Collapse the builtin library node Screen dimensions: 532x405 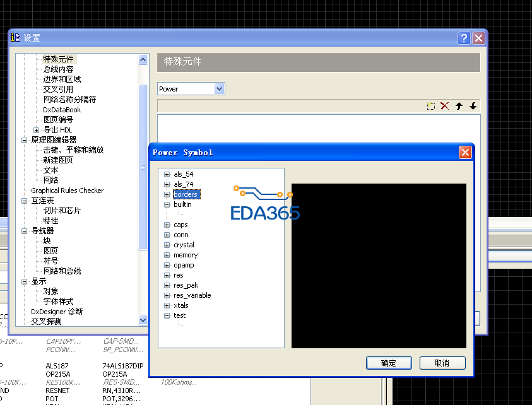(167, 204)
